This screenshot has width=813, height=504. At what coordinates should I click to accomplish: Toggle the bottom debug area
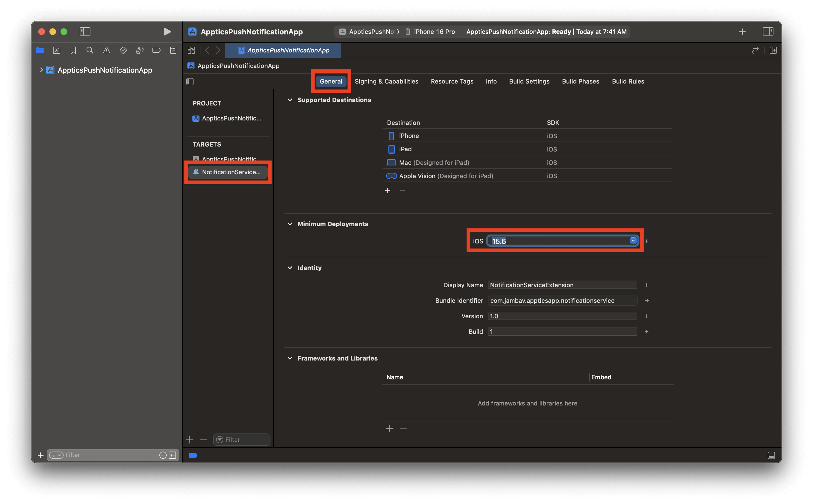click(771, 455)
